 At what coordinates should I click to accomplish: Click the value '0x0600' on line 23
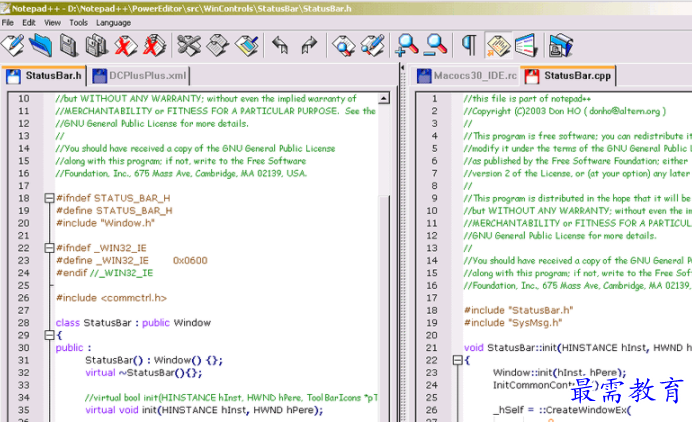point(190,260)
